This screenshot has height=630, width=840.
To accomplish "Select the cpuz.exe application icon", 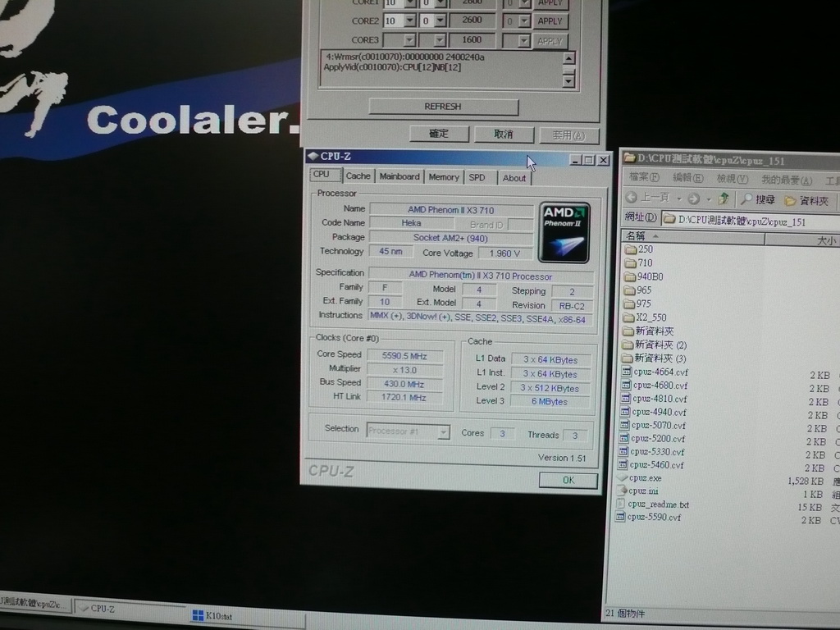I will (x=623, y=478).
